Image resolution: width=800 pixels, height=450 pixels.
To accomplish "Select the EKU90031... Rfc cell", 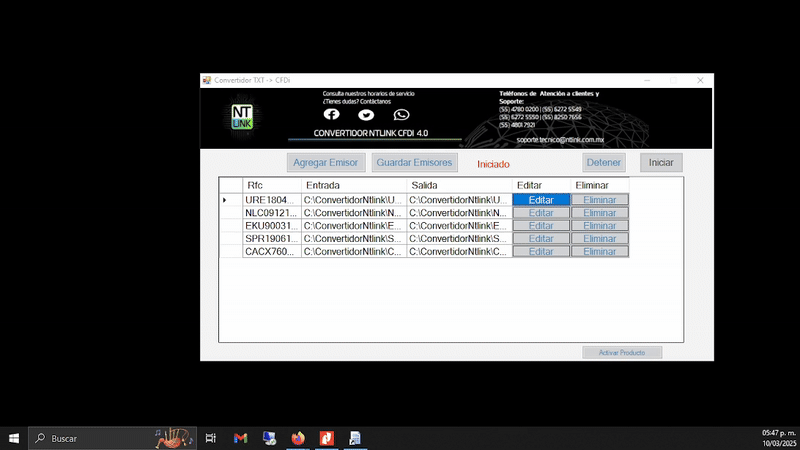I will pyautogui.click(x=272, y=226).
